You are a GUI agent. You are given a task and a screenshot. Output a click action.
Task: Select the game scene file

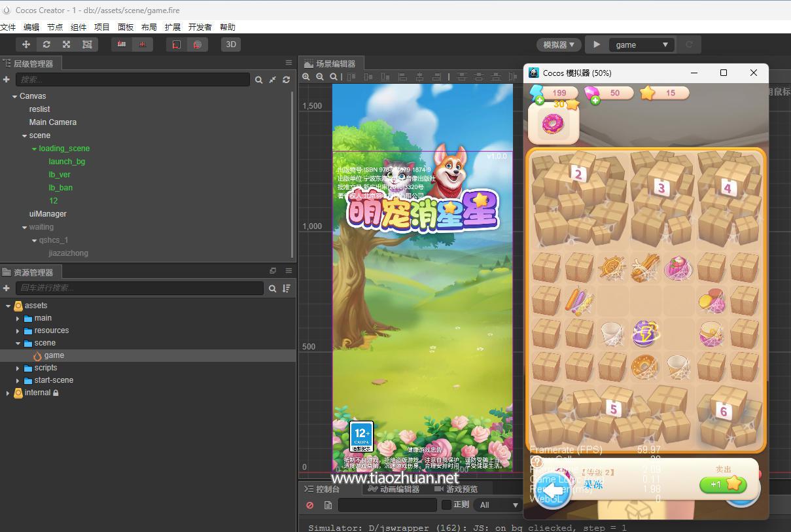pyautogui.click(x=54, y=355)
